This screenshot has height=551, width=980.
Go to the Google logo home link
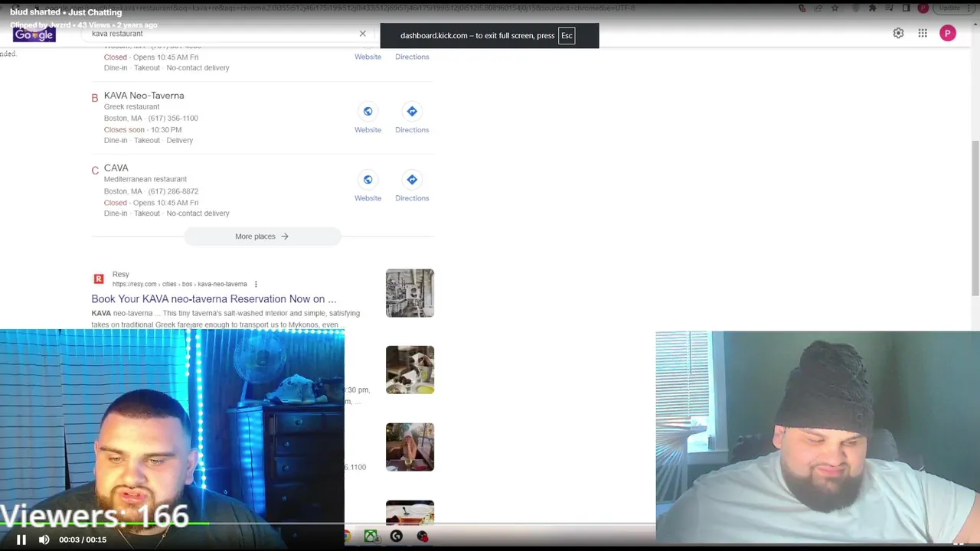34,34
